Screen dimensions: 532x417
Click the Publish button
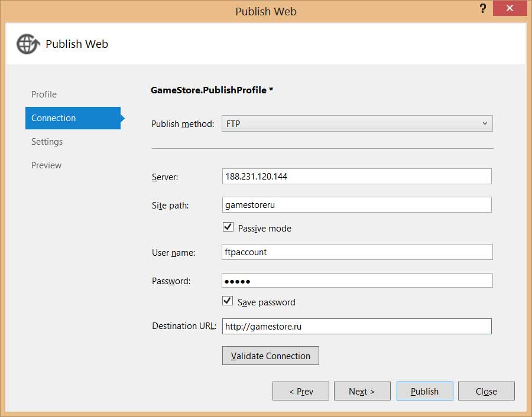(x=425, y=391)
